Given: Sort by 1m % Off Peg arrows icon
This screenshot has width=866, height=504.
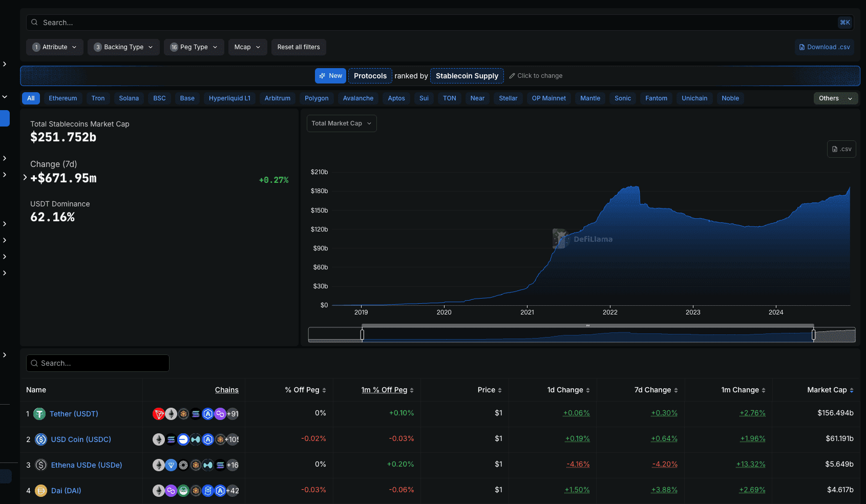Looking at the screenshot, I should (x=412, y=390).
